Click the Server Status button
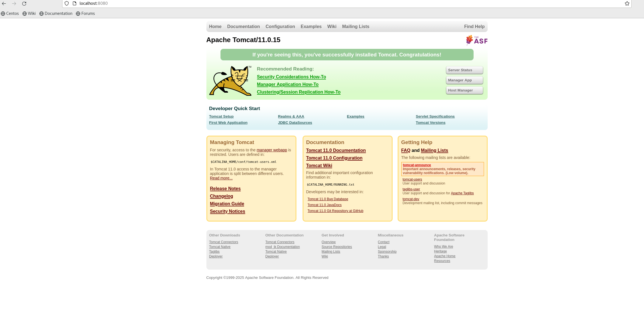Image resolution: width=644 pixels, height=319 pixels. tap(464, 70)
